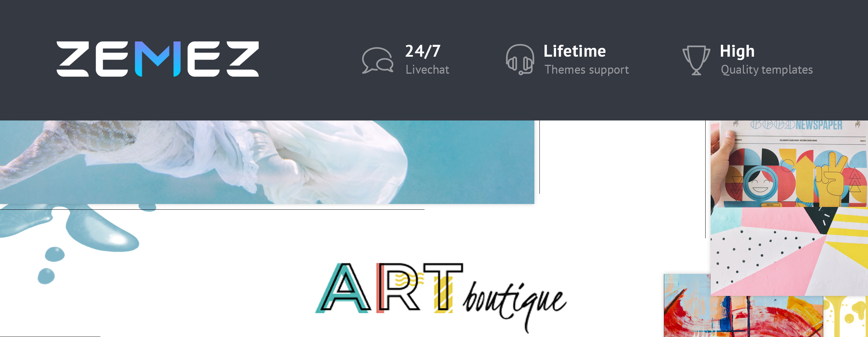The height and width of the screenshot is (337, 868).
Task: View the pink geometric polka dot artwork
Action: point(789,251)
